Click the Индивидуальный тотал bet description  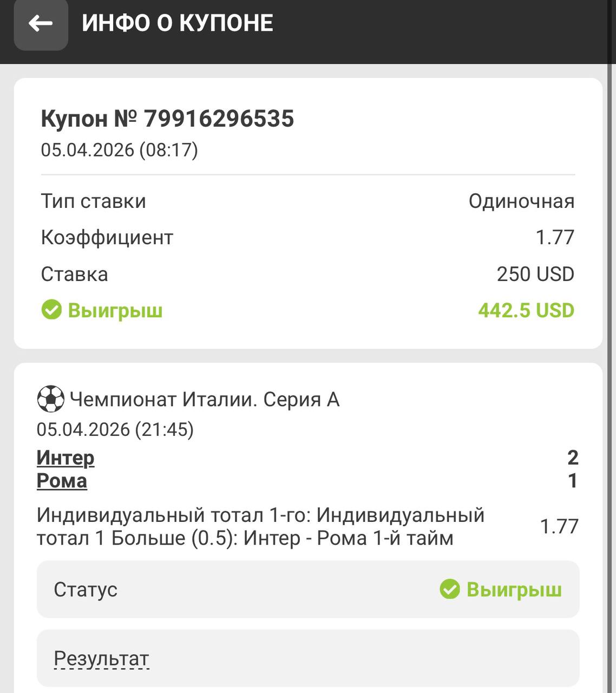pyautogui.click(x=260, y=526)
